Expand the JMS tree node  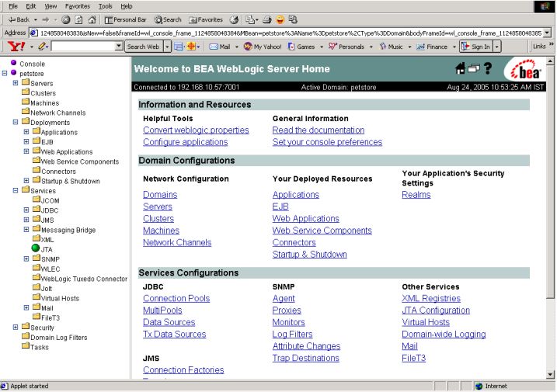[x=26, y=220]
